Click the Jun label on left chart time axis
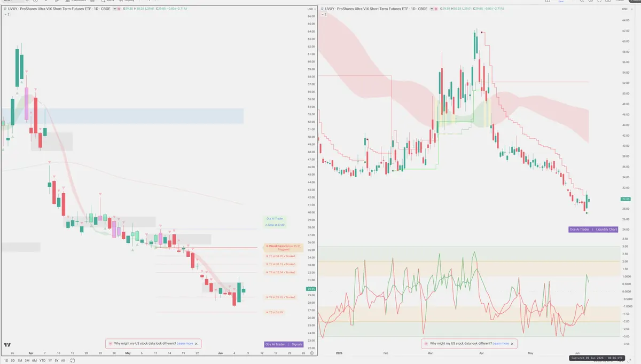641x364 pixels. [221, 353]
